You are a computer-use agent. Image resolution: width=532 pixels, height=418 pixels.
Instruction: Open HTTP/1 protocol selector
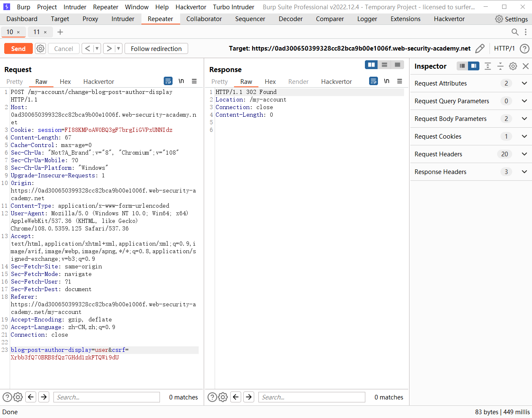504,48
